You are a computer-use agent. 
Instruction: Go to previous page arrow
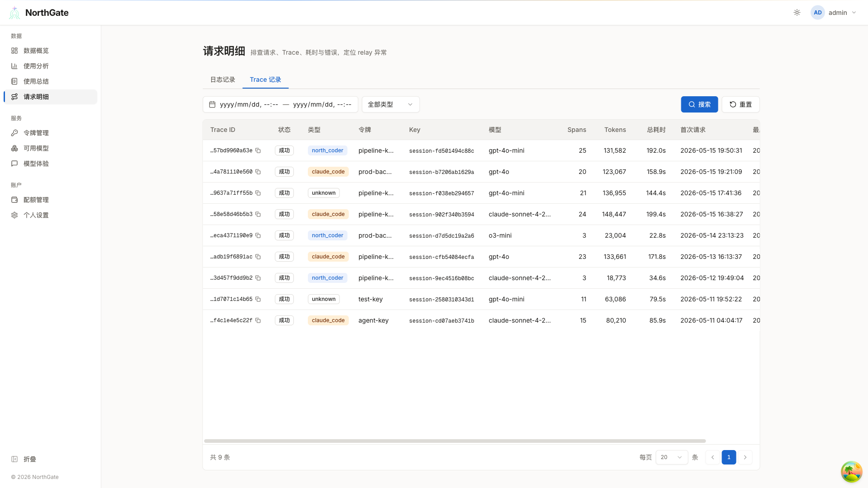click(712, 457)
